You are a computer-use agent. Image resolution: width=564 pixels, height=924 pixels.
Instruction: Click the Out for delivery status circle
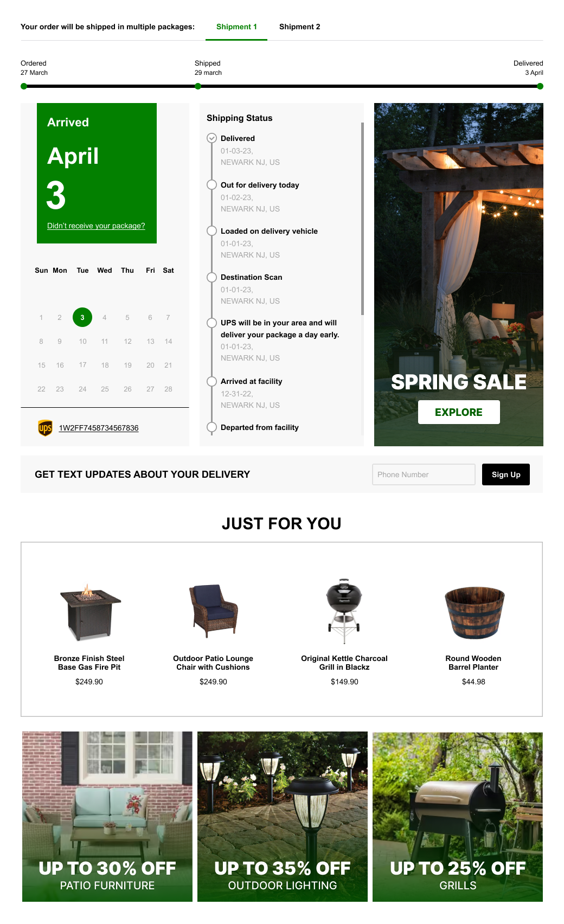pyautogui.click(x=212, y=185)
